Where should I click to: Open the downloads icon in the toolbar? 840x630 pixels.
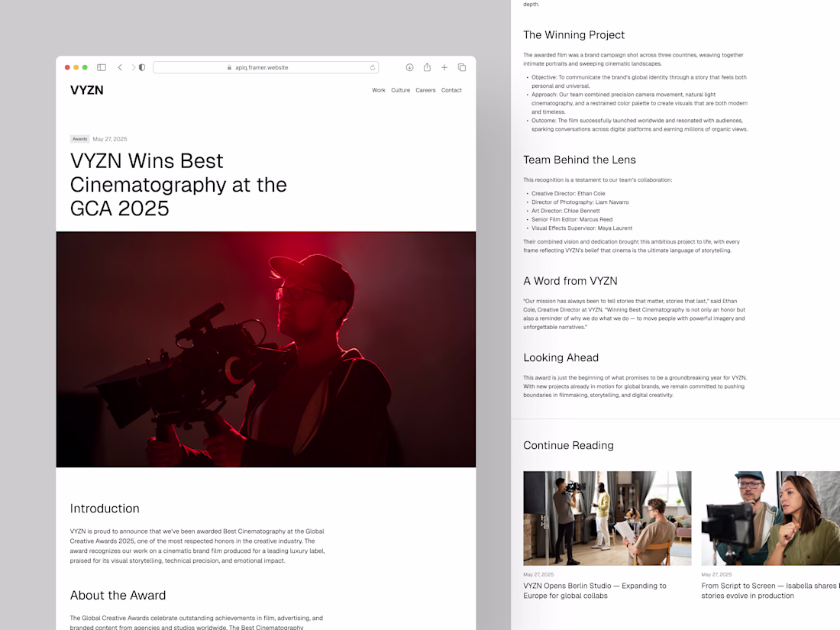tap(409, 67)
